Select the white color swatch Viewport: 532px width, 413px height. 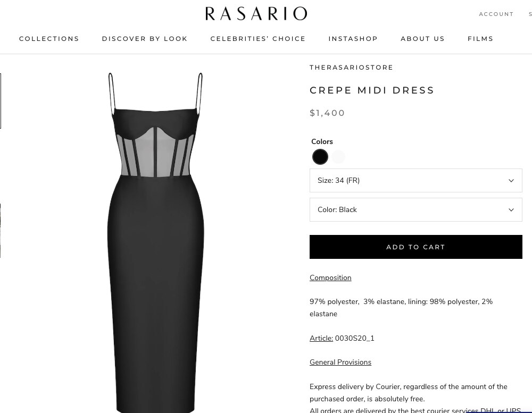tap(338, 157)
